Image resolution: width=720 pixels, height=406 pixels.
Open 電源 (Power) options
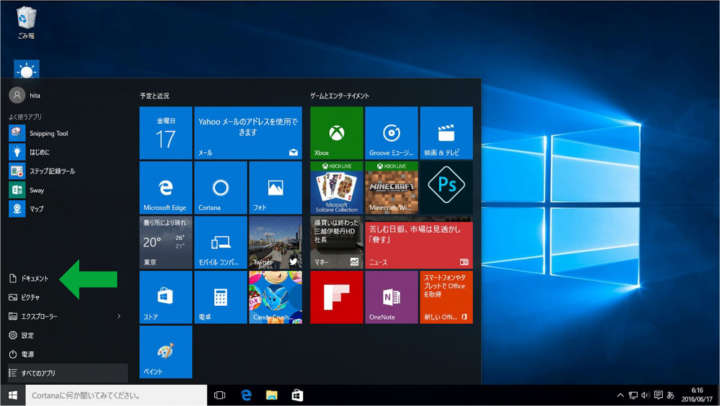[22, 354]
